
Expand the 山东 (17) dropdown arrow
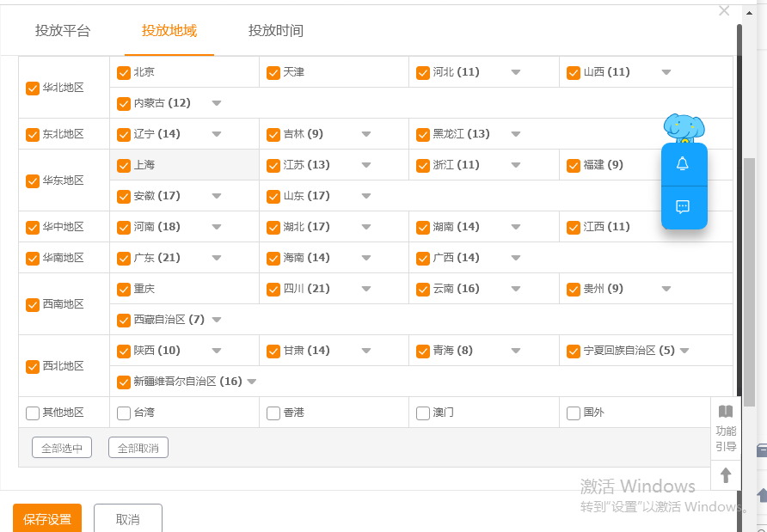coord(366,196)
